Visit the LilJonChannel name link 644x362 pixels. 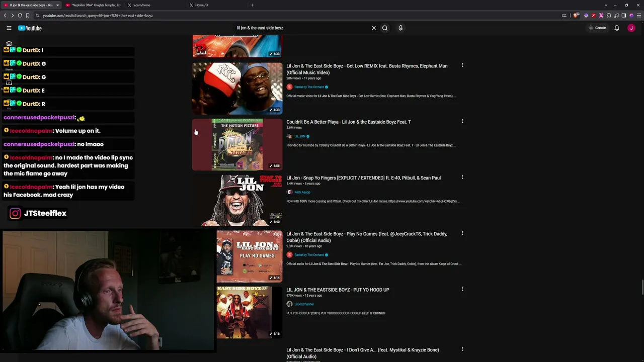coord(304,304)
